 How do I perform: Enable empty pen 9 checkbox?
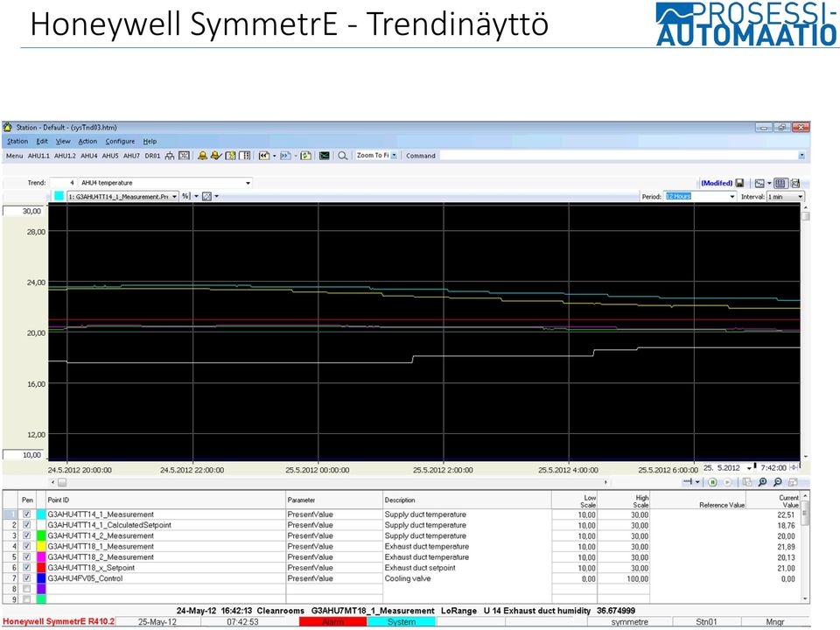27,599
